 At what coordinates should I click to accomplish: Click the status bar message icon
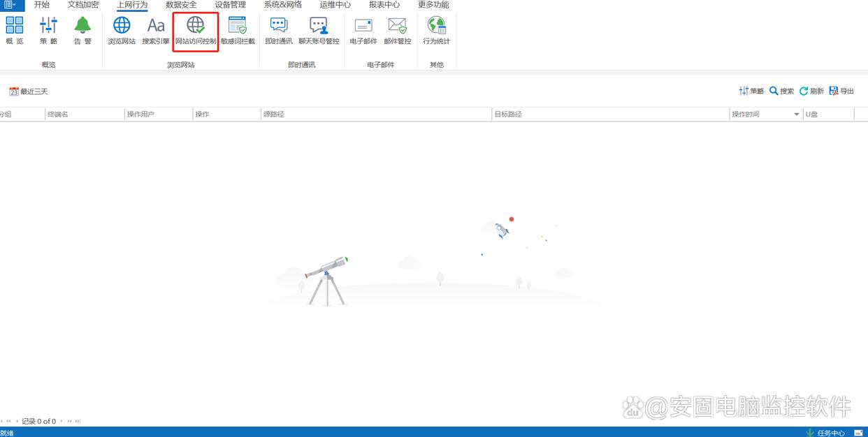(x=858, y=433)
